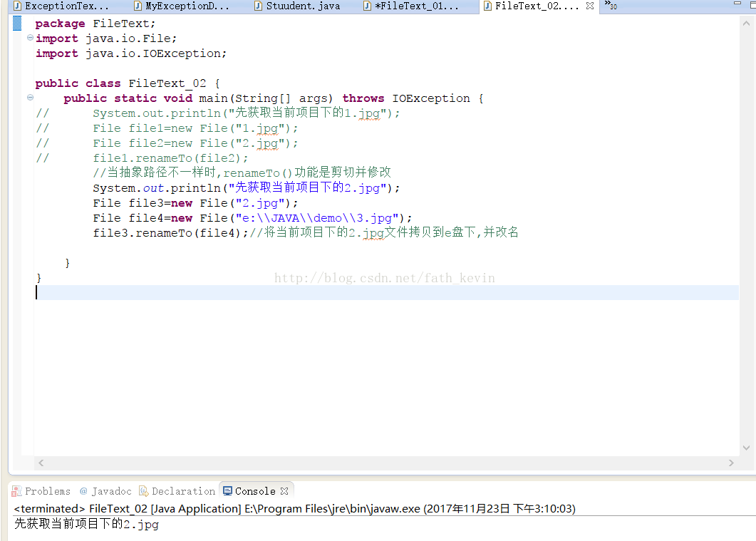Click the Console monitor icon

pyautogui.click(x=227, y=491)
